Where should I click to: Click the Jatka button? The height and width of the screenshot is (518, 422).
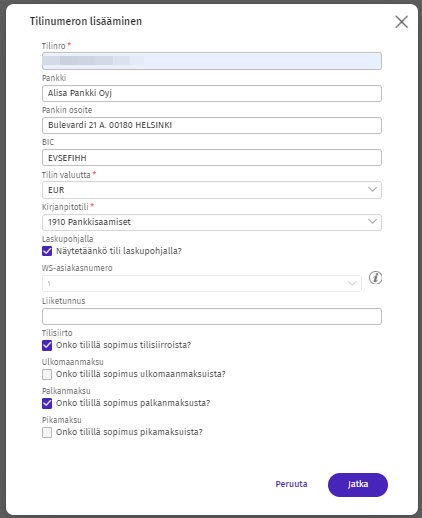[358, 485]
